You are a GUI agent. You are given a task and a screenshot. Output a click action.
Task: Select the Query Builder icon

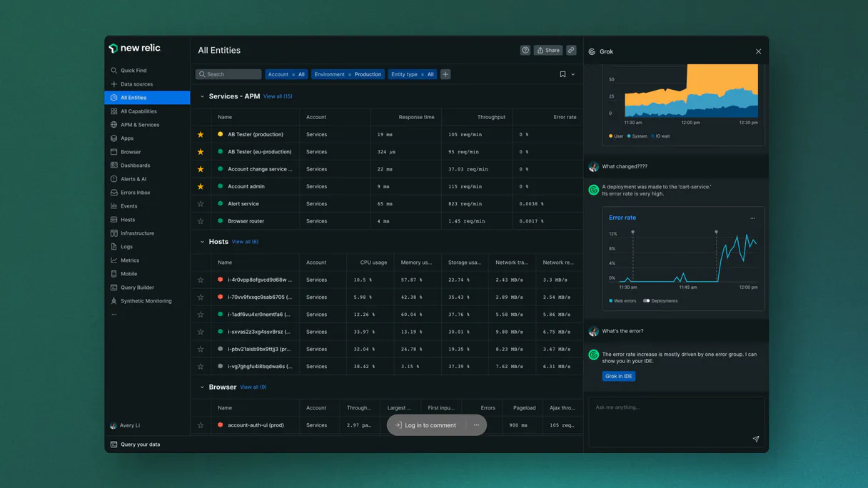pyautogui.click(x=114, y=287)
